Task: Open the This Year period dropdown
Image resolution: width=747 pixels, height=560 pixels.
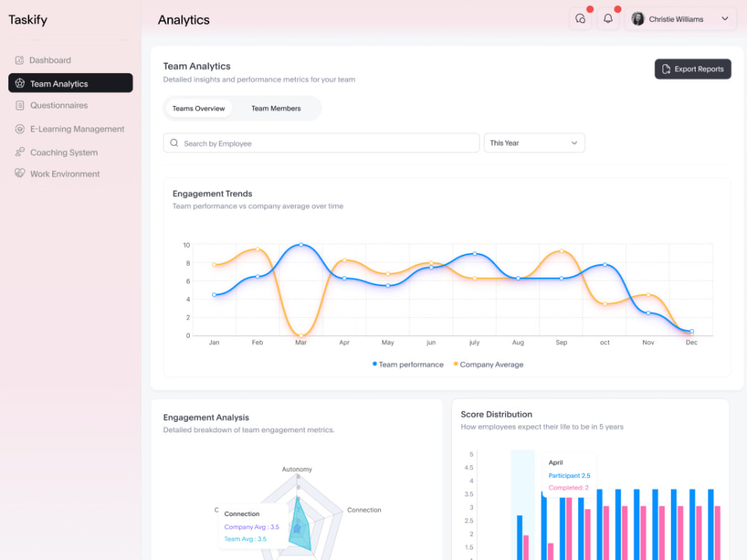Action: [534, 143]
